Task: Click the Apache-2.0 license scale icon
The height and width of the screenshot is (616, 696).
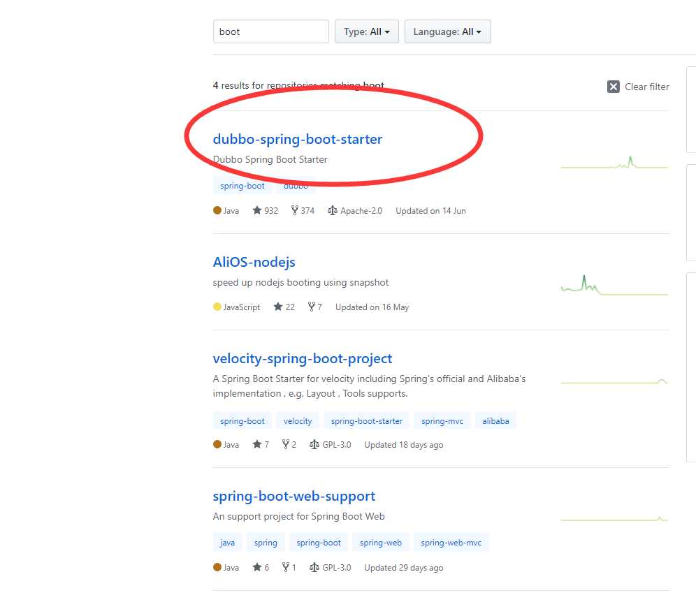Action: [x=333, y=210]
